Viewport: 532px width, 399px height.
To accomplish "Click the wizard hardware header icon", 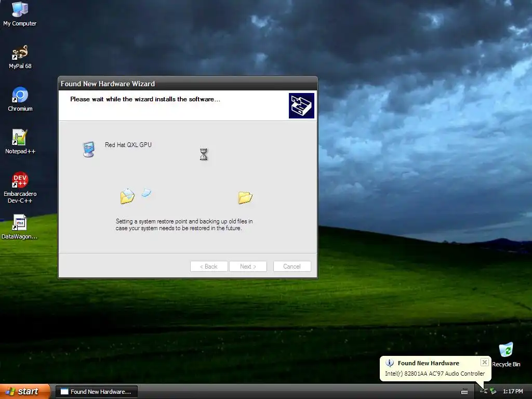I will click(301, 106).
